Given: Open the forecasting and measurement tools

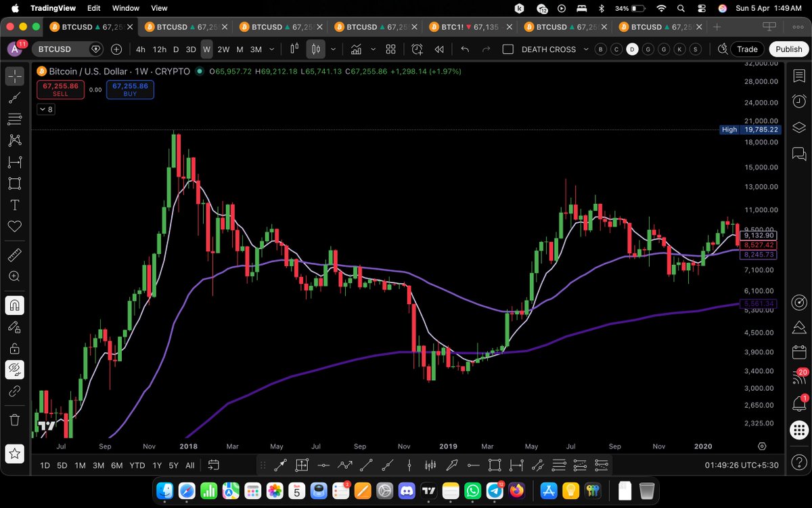Looking at the screenshot, I should click(15, 162).
